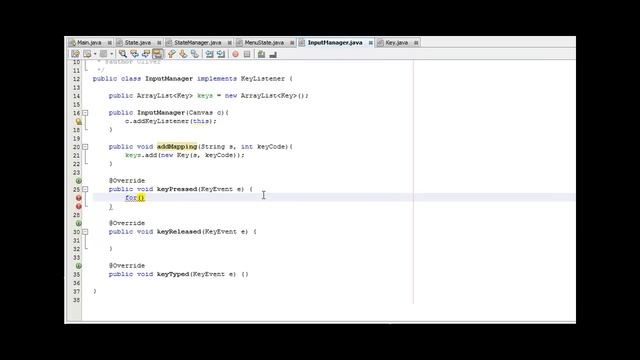Click the Comment lines toolbar icon

tap(261, 54)
